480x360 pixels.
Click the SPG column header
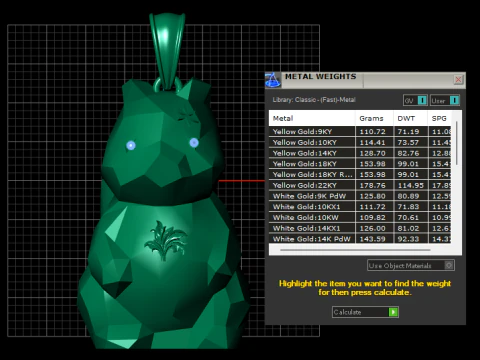pos(440,118)
